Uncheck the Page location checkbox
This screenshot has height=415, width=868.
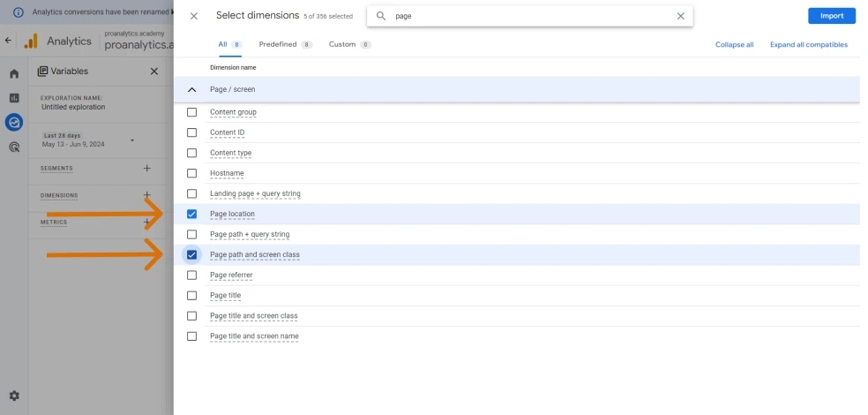[191, 214]
